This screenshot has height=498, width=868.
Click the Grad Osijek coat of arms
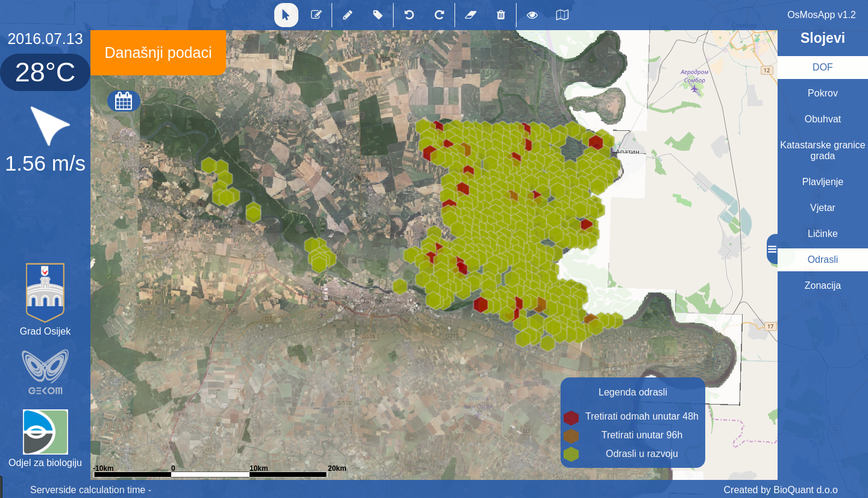[45, 292]
